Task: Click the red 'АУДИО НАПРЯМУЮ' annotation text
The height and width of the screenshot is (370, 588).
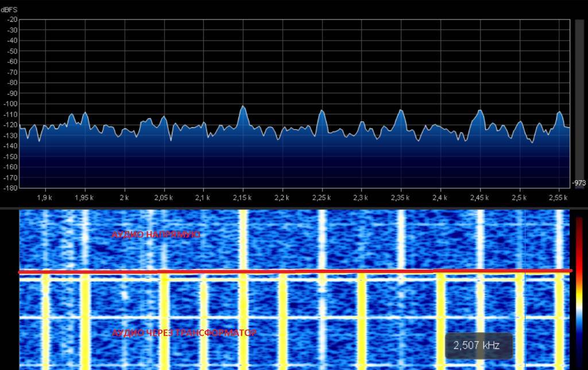Action: 156,234
